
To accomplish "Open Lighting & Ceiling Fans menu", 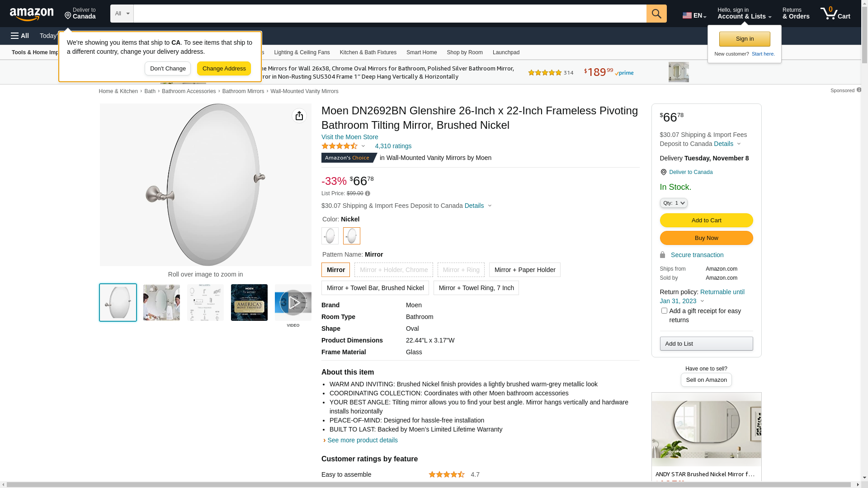I will 302,52.
